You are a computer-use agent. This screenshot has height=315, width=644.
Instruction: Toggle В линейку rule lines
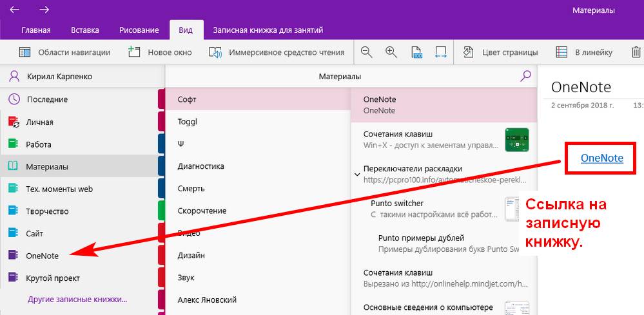click(583, 53)
